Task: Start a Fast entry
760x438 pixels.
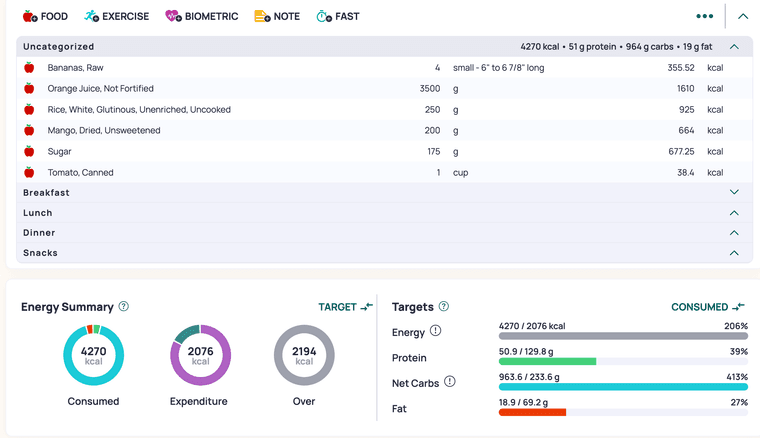Action: point(337,17)
